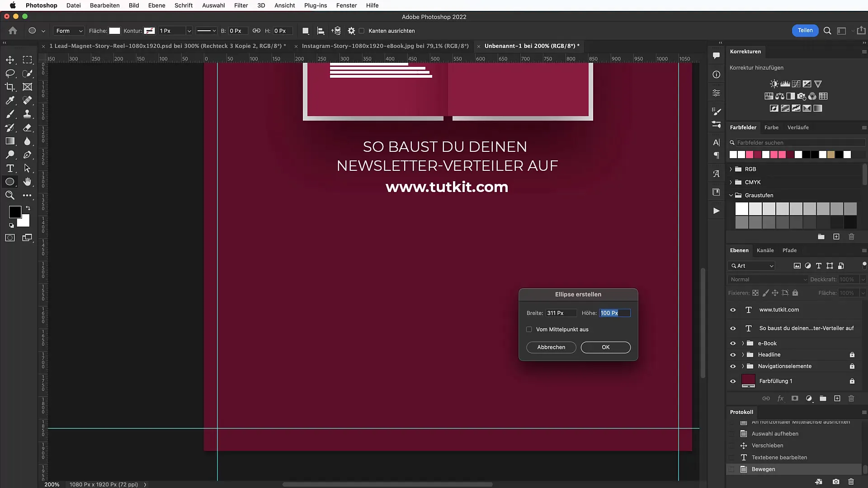Open the layer blend mode Normal dropdown
The image size is (868, 488).
point(768,280)
